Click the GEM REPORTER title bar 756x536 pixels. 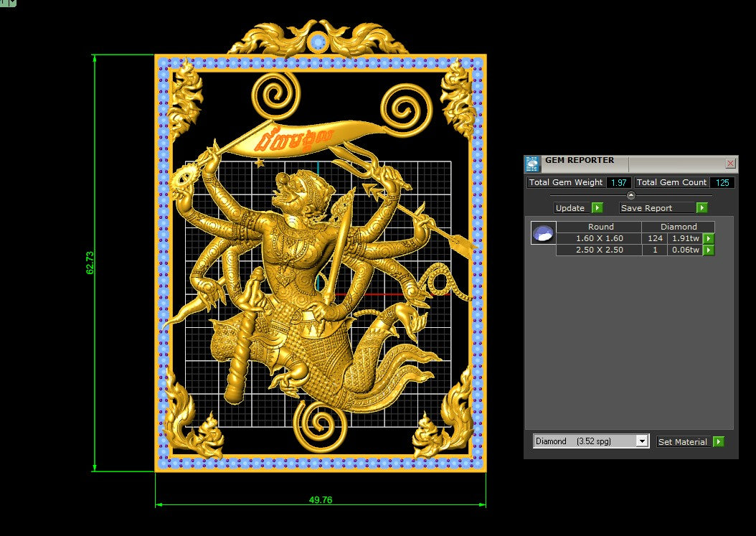point(632,164)
